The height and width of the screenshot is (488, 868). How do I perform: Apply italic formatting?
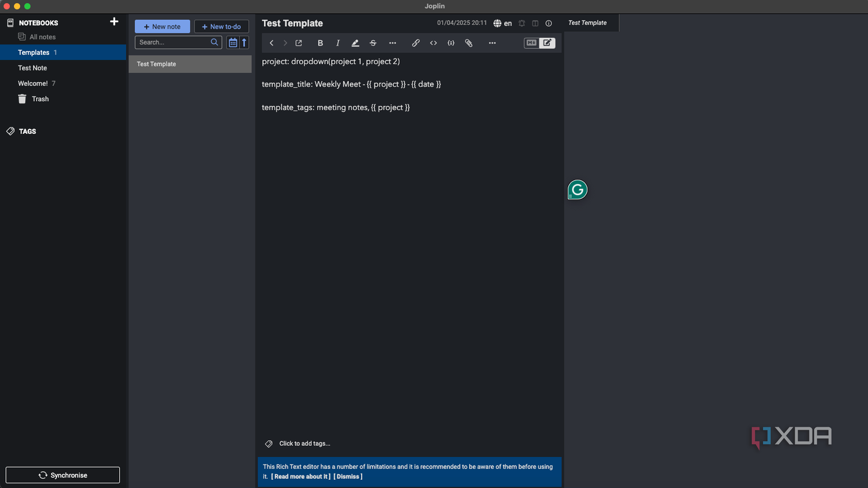338,43
